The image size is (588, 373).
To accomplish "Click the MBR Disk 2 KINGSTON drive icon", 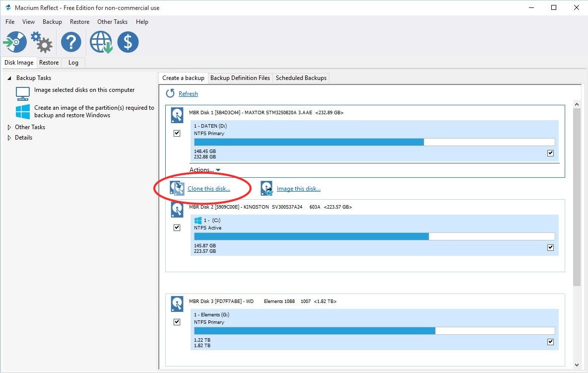I will [x=177, y=210].
